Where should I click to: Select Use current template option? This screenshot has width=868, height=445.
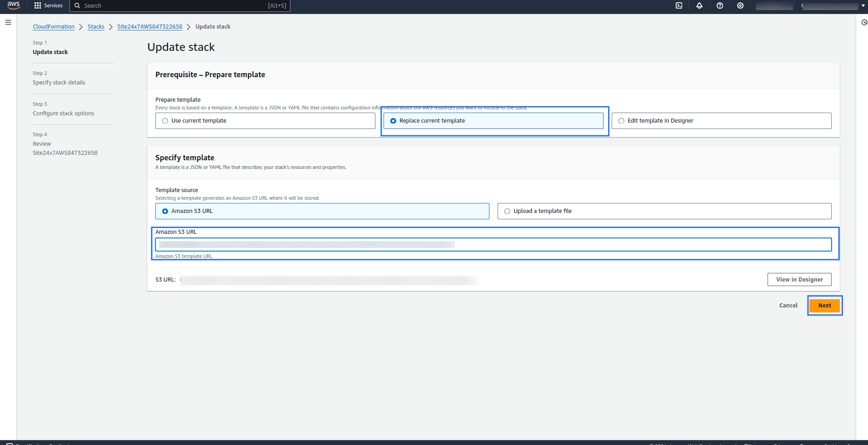click(165, 121)
